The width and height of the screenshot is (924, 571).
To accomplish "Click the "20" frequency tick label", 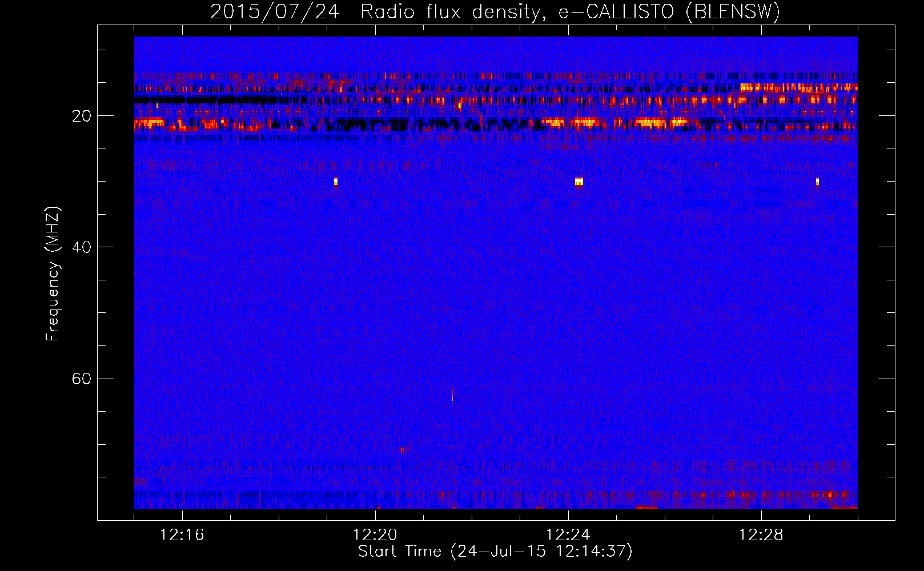I will [82, 116].
